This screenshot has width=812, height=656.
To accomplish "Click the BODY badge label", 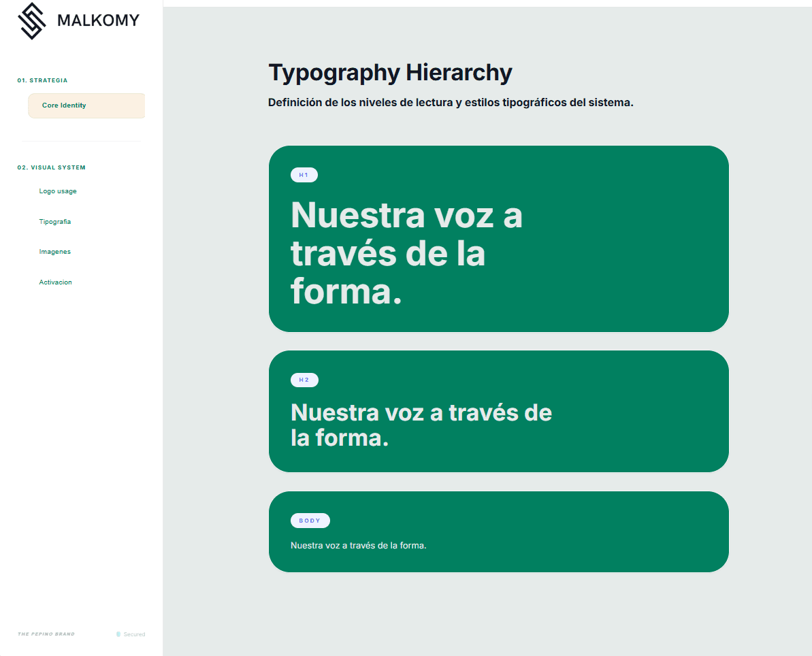I will click(x=310, y=521).
